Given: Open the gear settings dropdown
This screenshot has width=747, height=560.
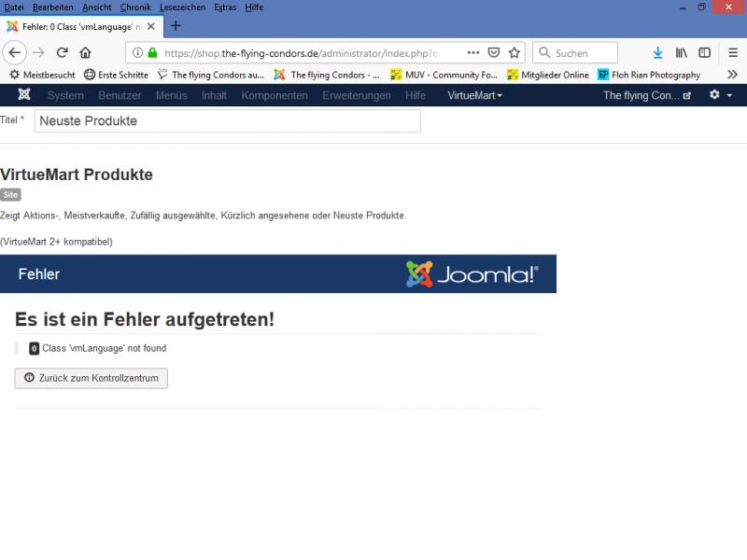Looking at the screenshot, I should pos(719,95).
